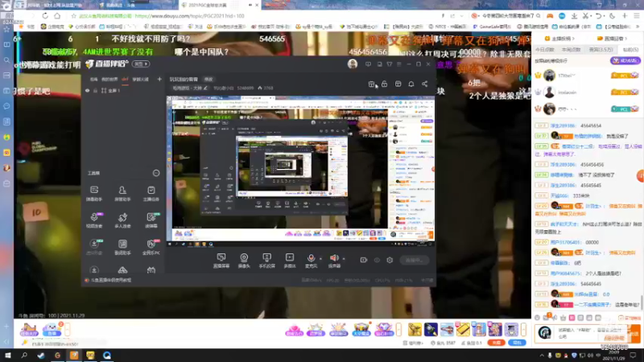
Task: Switch to the 今日贡献 tab
Action: [x=545, y=50]
